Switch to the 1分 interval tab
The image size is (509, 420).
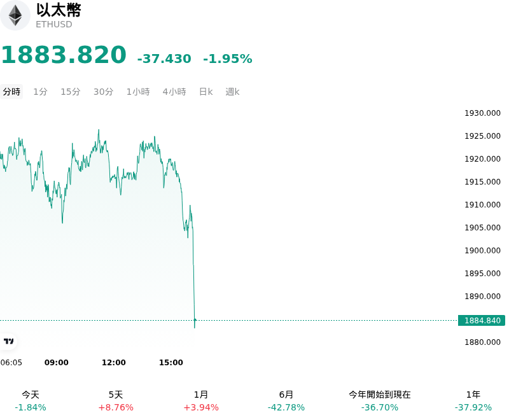coord(40,92)
